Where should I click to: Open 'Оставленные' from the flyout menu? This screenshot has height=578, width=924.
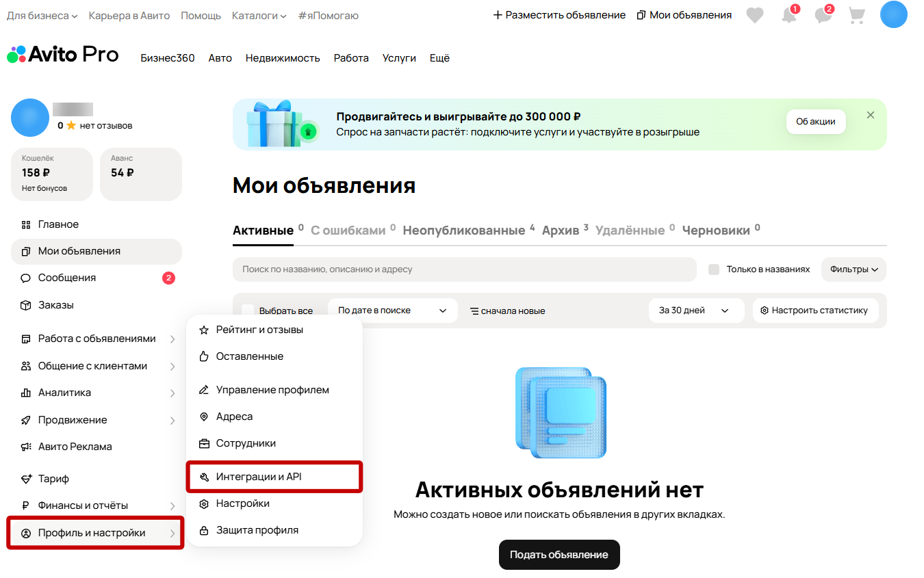[x=274, y=356]
